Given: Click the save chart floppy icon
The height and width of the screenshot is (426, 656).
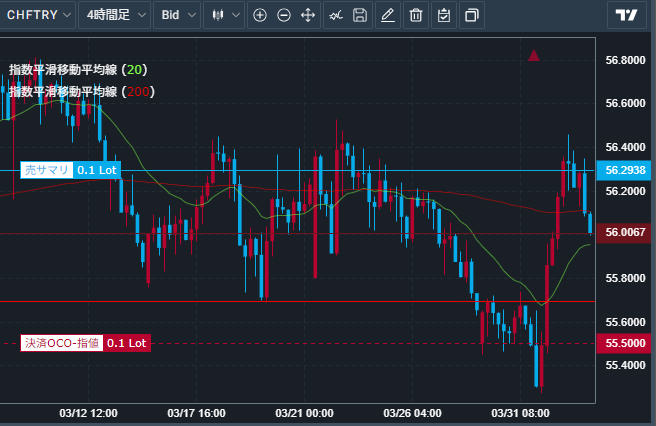Looking at the screenshot, I should point(360,15).
